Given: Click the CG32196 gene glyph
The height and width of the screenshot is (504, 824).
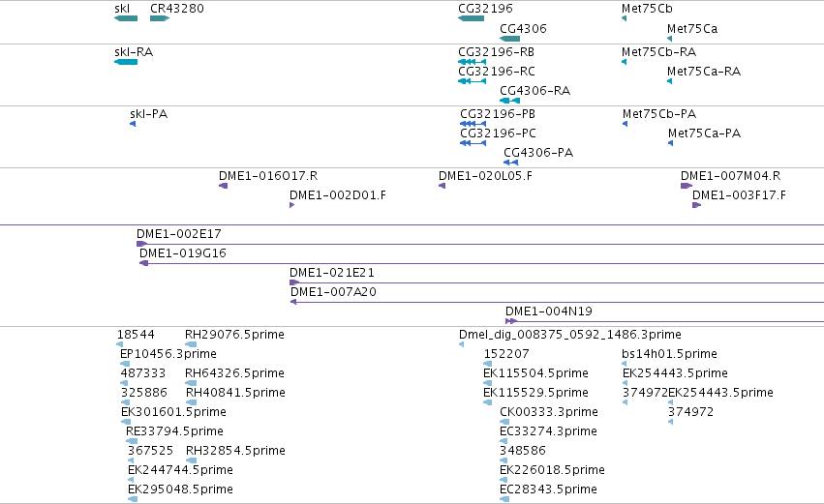Looking at the screenshot, I should (x=471, y=18).
